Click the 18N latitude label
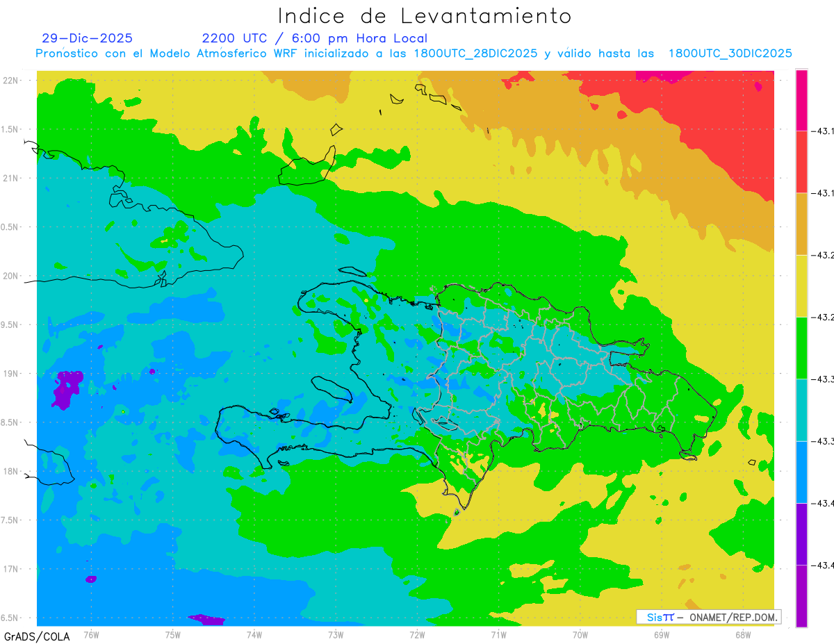Screen dimensions: 834x644 [x=11, y=471]
